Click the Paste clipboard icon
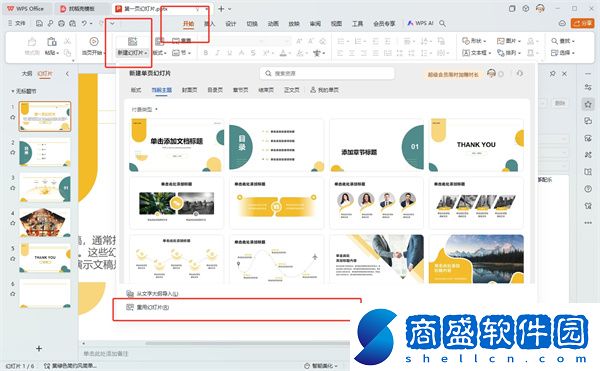This screenshot has height=371, width=600. (52, 41)
